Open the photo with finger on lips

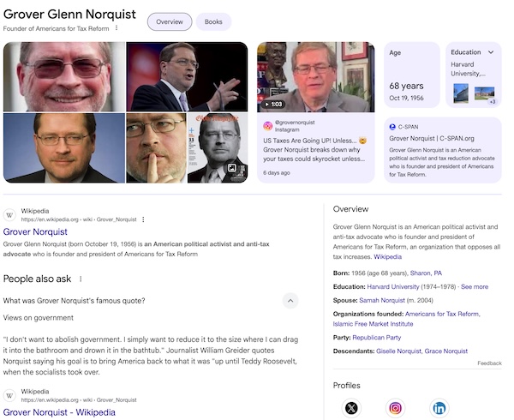coord(157,148)
